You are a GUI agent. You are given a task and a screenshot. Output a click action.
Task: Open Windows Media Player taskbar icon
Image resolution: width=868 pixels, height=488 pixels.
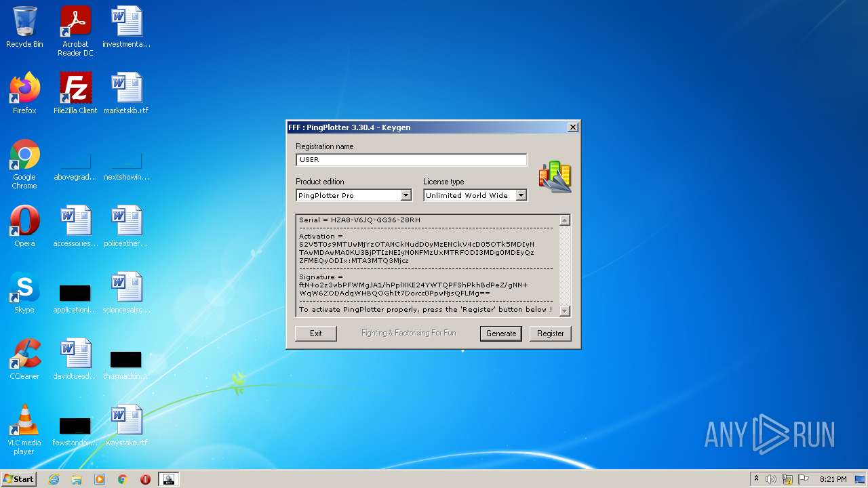(100, 479)
